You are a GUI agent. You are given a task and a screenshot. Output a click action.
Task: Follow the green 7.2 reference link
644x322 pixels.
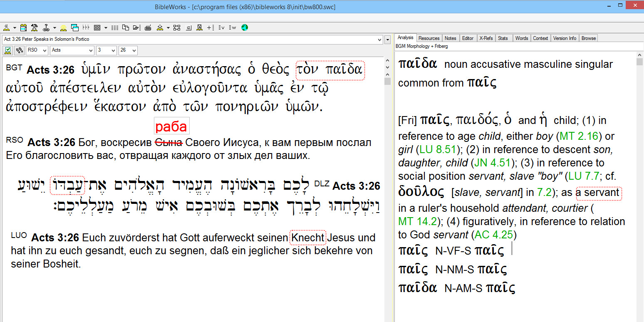(x=545, y=193)
